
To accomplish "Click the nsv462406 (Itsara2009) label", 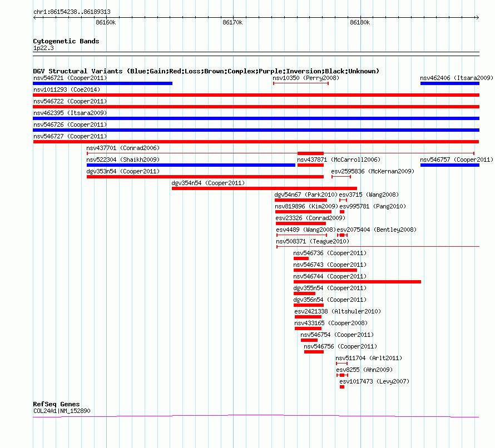I will 457,78.
